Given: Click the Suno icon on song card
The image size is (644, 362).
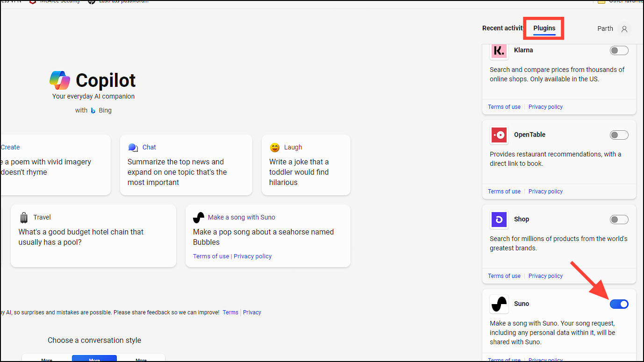Looking at the screenshot, I should pyautogui.click(x=199, y=218).
